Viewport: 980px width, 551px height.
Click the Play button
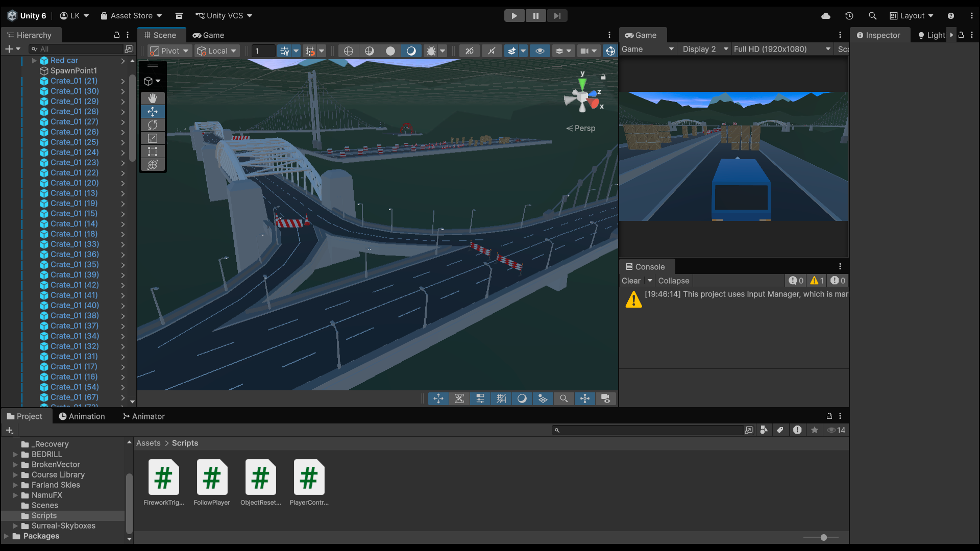click(x=514, y=16)
